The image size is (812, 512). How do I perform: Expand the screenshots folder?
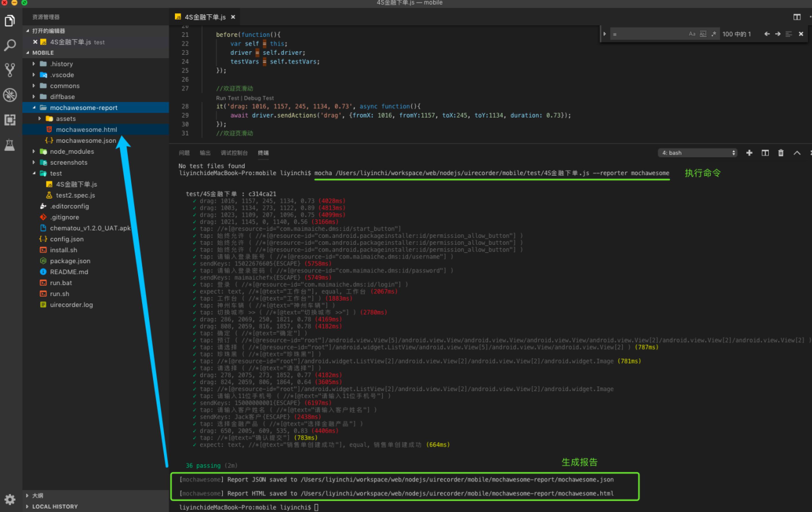(96, 162)
